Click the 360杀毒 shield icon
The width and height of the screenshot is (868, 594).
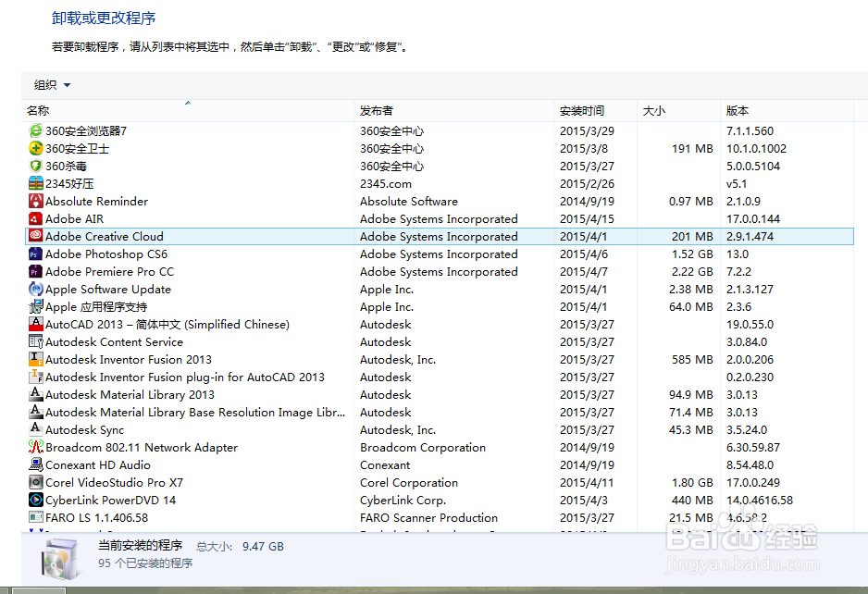(x=35, y=166)
